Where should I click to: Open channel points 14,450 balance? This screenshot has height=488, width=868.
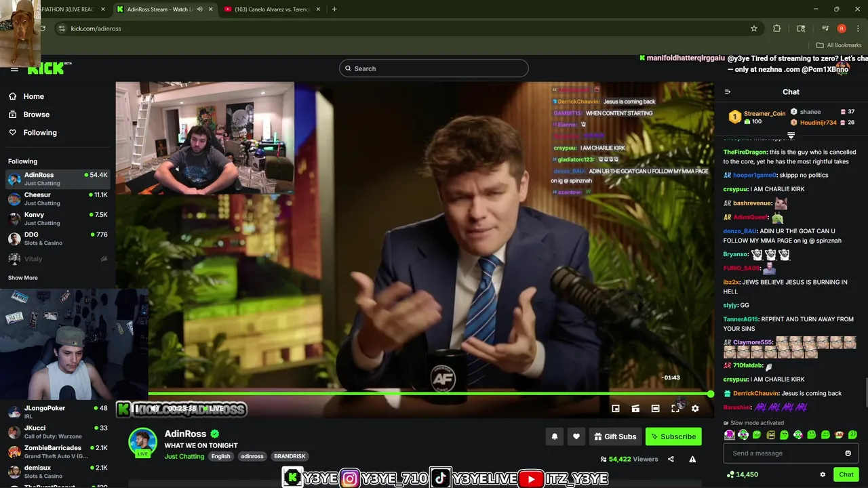pyautogui.click(x=742, y=474)
